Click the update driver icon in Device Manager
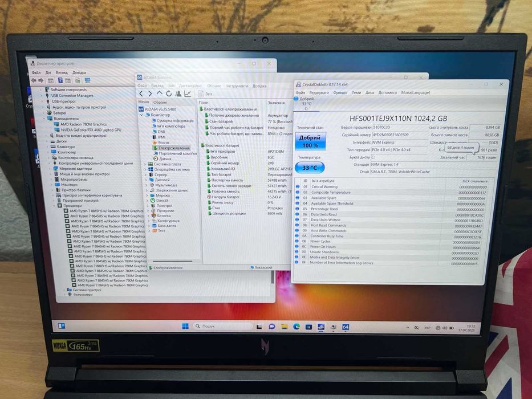Screen dimensions: 532x399 point(78,80)
